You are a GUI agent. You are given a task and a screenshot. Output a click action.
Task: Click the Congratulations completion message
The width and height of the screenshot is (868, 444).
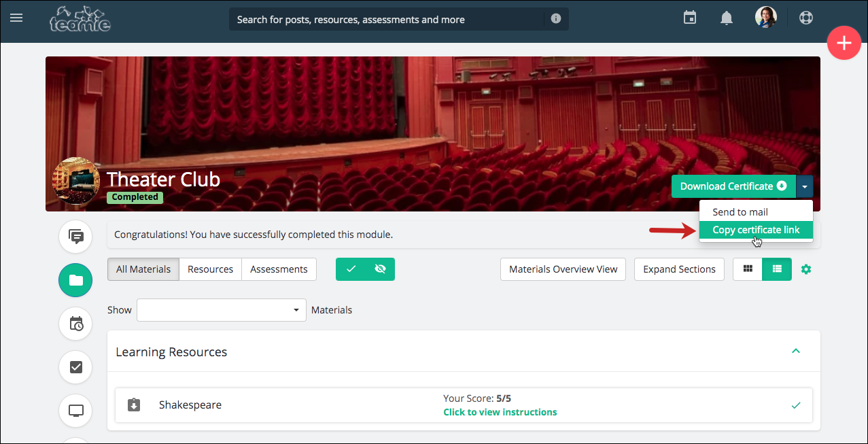coord(254,235)
